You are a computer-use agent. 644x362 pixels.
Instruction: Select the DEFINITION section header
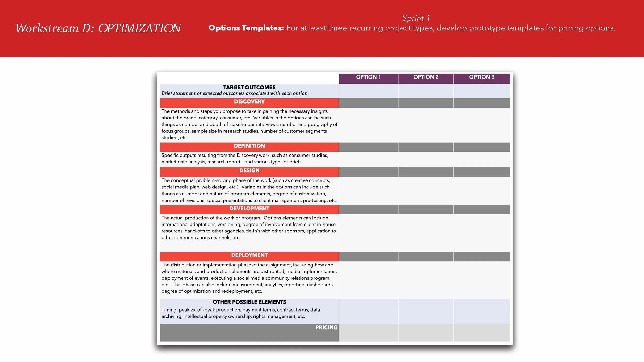(x=249, y=146)
